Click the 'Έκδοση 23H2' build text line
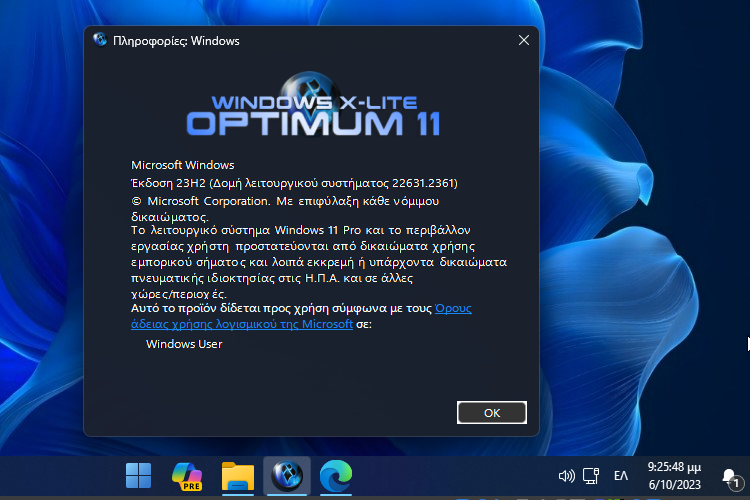Screen dimensions: 750x500 pyautogui.click(x=294, y=183)
